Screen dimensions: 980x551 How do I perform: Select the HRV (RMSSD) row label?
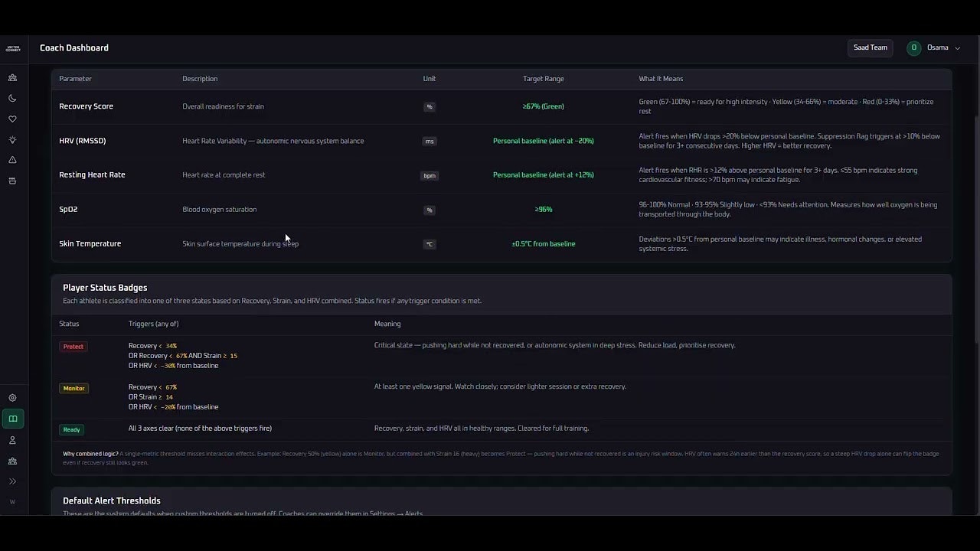tap(83, 141)
